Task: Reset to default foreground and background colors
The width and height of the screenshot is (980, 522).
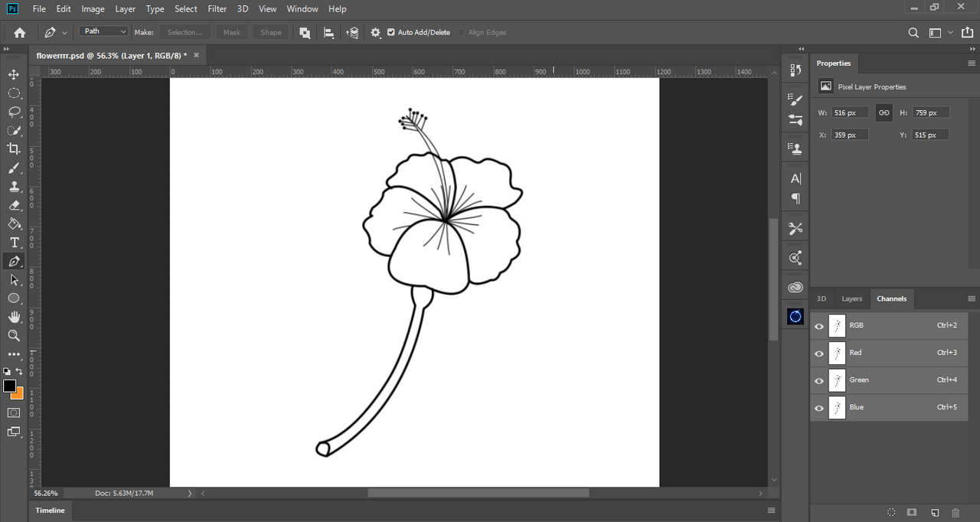Action: click(7, 371)
